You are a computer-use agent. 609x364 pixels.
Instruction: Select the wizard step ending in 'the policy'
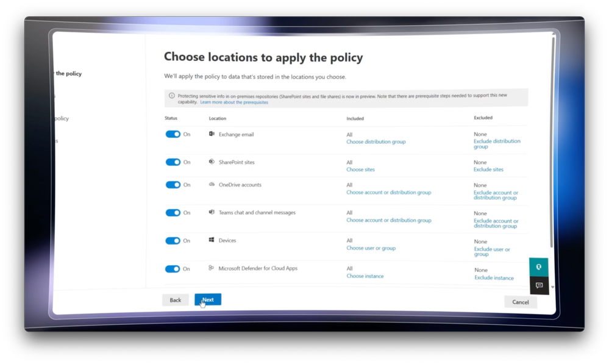pos(68,73)
